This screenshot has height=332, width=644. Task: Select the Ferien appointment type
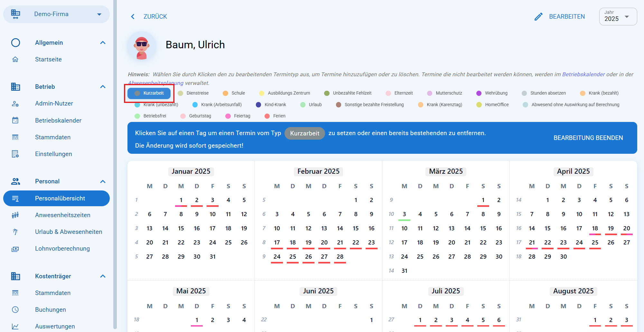pos(275,116)
